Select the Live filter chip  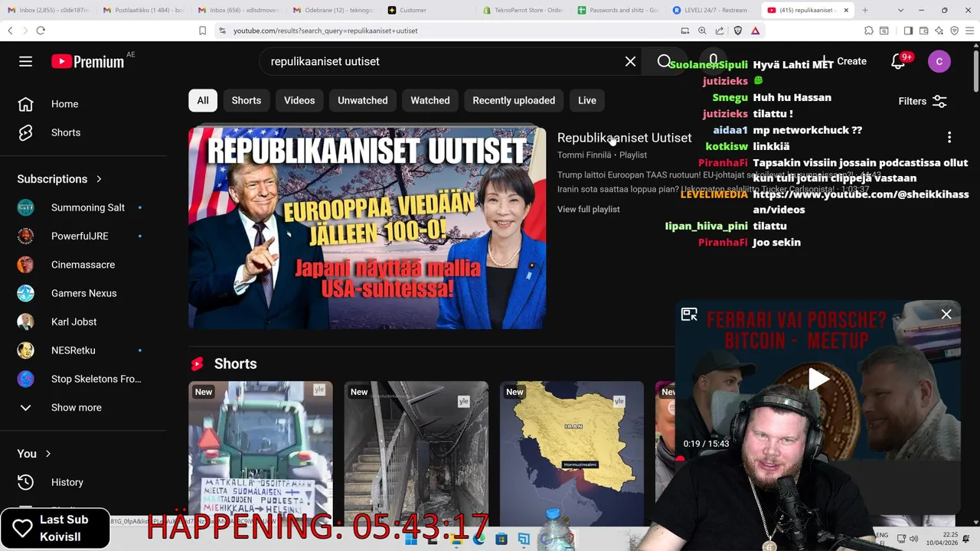pos(587,100)
